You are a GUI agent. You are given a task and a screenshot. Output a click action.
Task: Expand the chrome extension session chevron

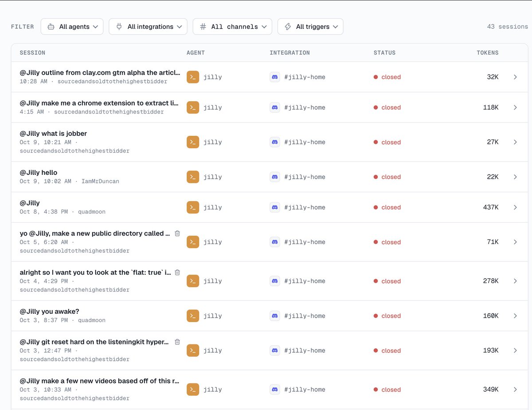[x=515, y=107]
